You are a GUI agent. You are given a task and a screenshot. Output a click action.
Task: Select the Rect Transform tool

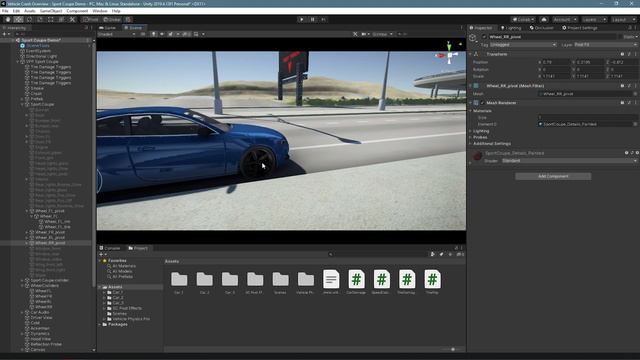[x=51, y=19]
